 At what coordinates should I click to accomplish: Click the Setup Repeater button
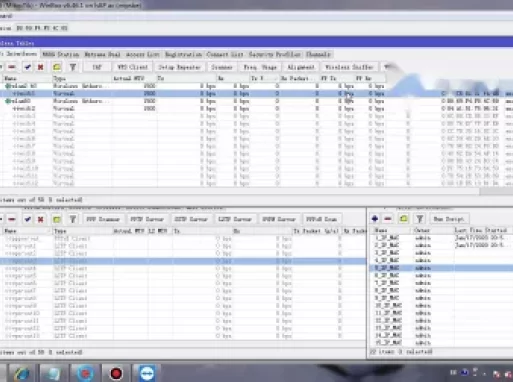[179, 67]
